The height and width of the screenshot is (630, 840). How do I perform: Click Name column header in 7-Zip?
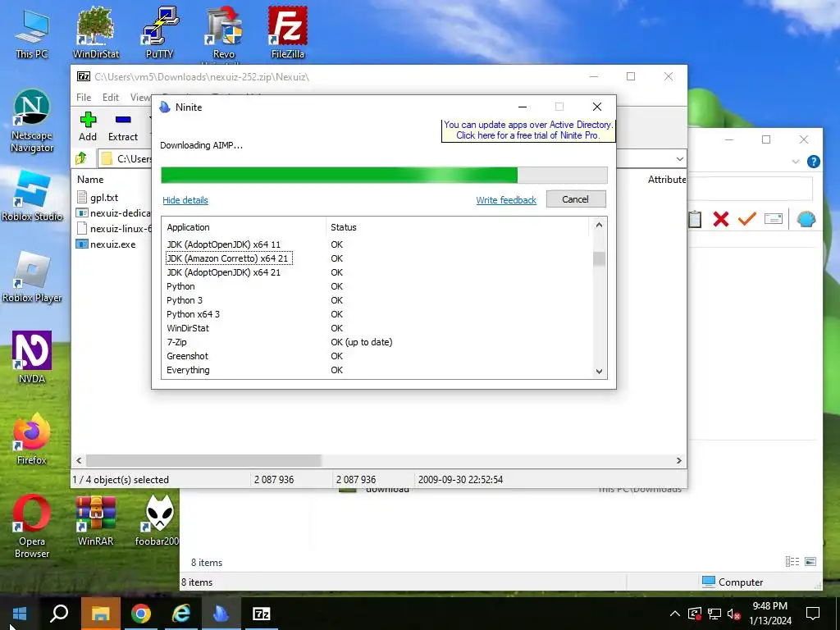coord(90,179)
